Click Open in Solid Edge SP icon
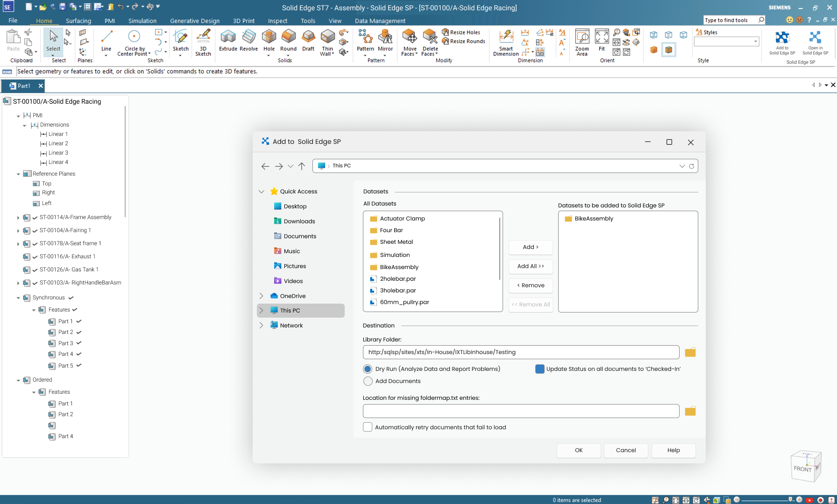Viewport: 837px width, 504px height. (x=815, y=43)
